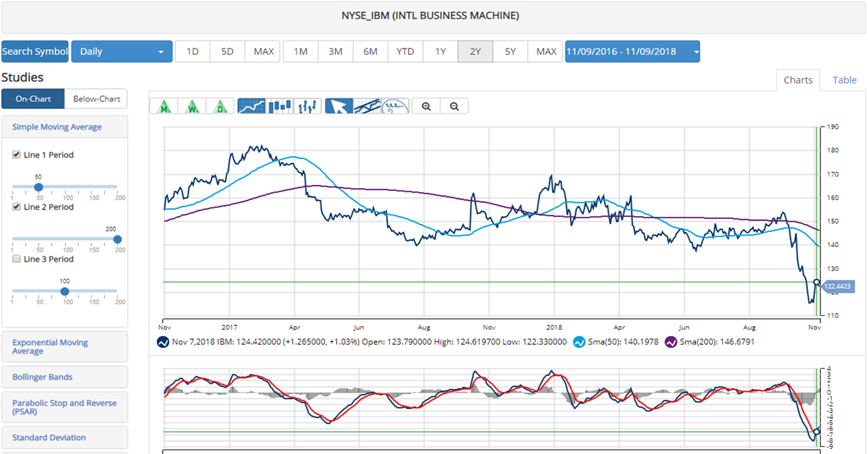Enable the Line 3 Period checkbox
The image size is (868, 454).
(x=17, y=259)
